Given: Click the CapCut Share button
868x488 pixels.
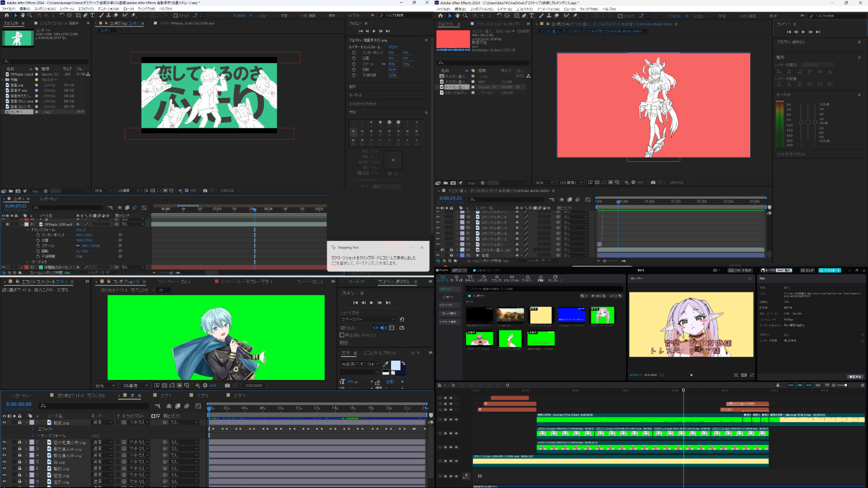Looking at the screenshot, I should tap(807, 270).
